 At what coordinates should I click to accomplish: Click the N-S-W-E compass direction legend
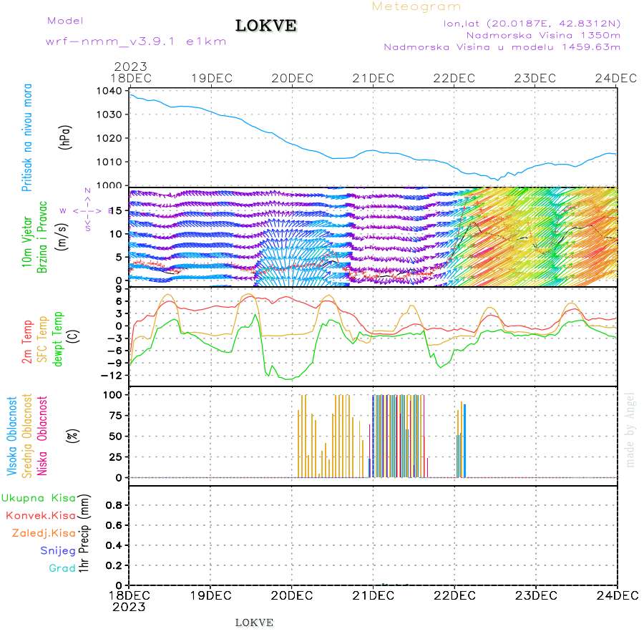pos(87,210)
